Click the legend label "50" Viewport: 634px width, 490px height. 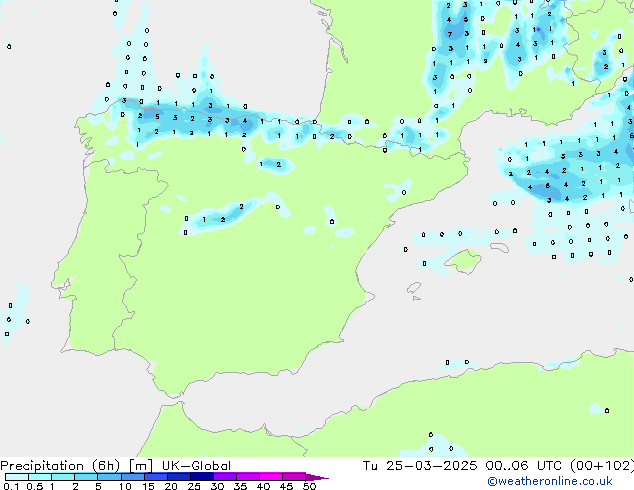309,486
